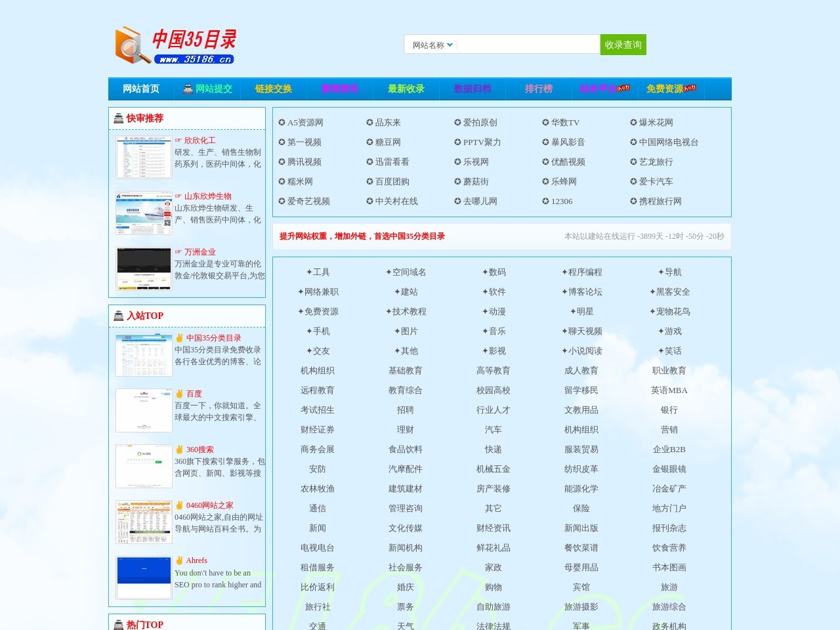The width and height of the screenshot is (840, 630).
Task: Open the 数据归档 menu item
Action: click(x=472, y=89)
